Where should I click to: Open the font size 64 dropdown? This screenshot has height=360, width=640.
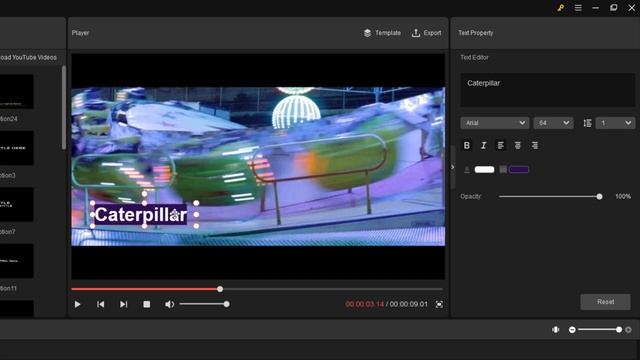tap(553, 123)
